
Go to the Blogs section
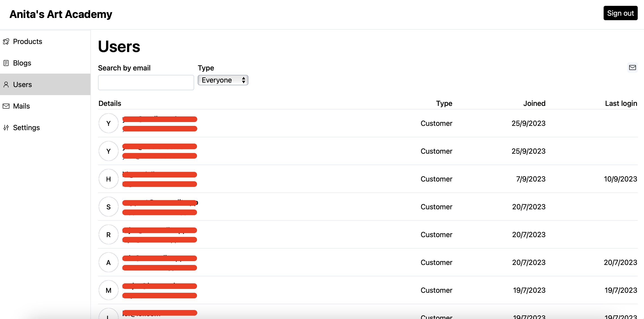click(x=22, y=63)
